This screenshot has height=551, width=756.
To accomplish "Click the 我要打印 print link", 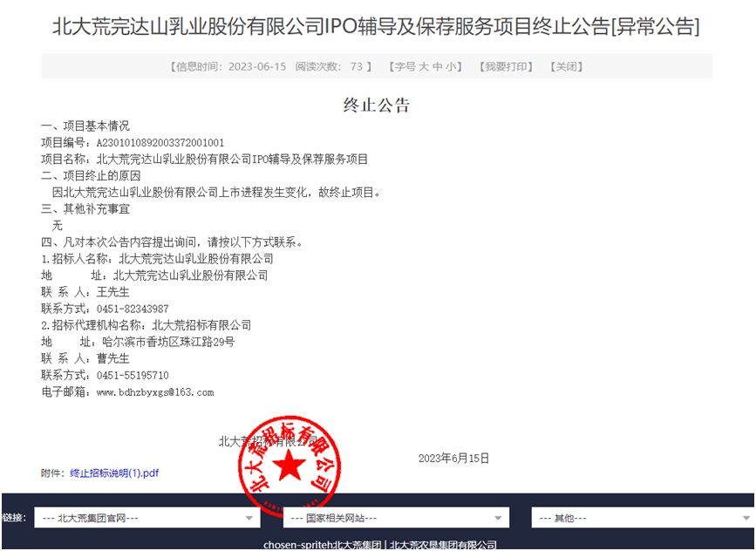I will pyautogui.click(x=506, y=66).
